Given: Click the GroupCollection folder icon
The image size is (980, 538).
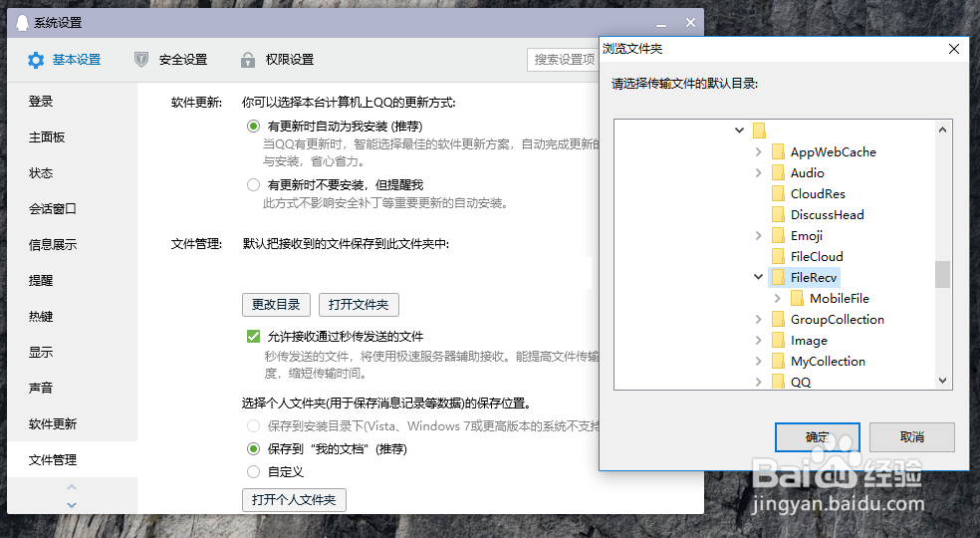Looking at the screenshot, I should 778,319.
